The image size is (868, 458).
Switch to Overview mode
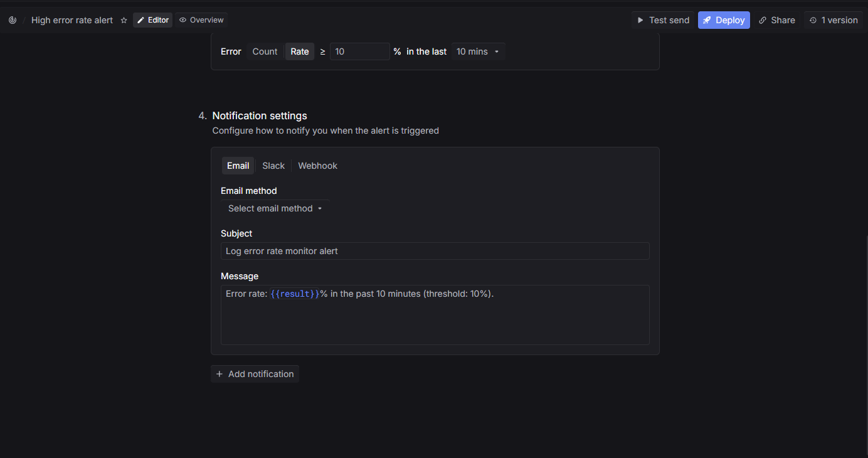click(201, 20)
